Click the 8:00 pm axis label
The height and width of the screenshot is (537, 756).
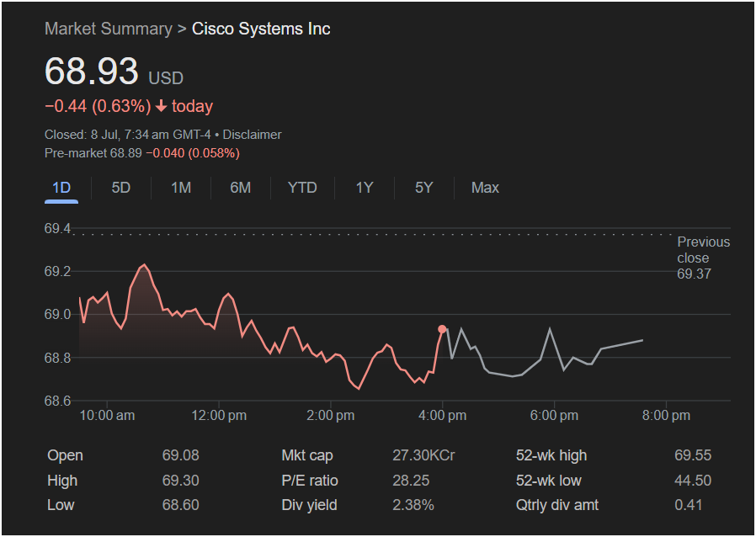pyautogui.click(x=666, y=416)
